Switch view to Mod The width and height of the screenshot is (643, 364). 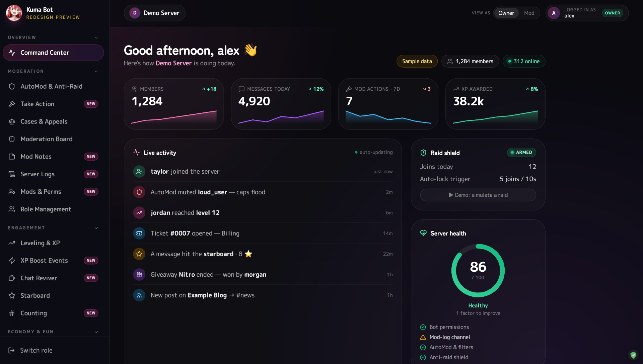(529, 13)
